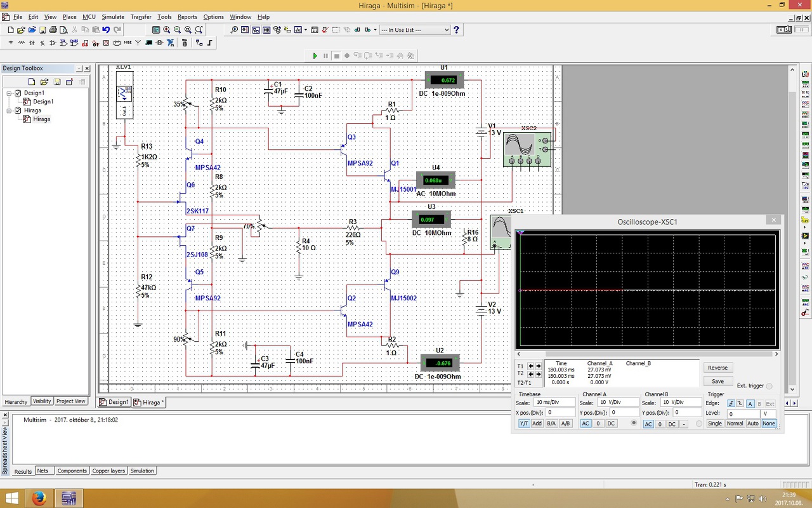Open the Help question mark icon

(x=456, y=30)
